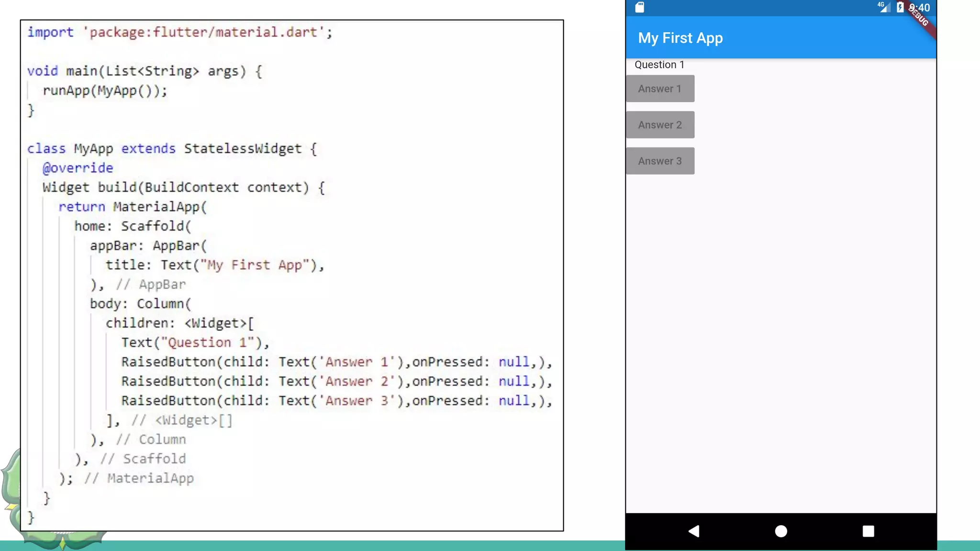The height and width of the screenshot is (551, 980).
Task: Click the My First App title
Action: 680,38
